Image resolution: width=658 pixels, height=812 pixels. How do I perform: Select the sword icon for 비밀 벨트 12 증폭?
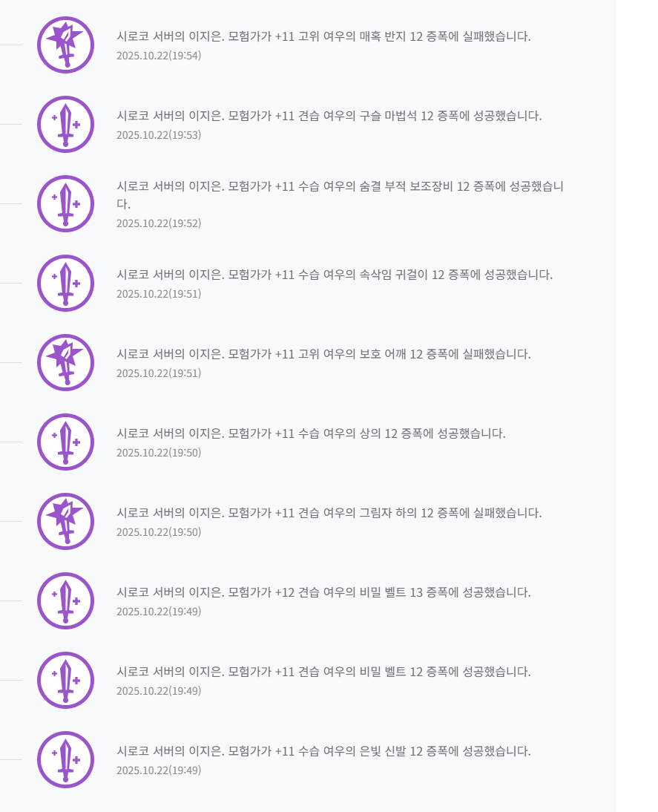click(x=65, y=680)
